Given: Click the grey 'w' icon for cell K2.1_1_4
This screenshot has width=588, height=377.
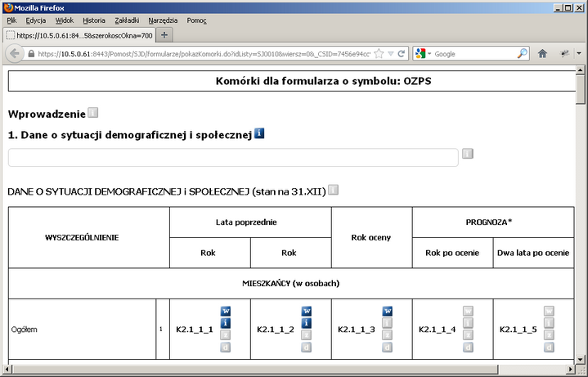Looking at the screenshot, I should 469,312.
